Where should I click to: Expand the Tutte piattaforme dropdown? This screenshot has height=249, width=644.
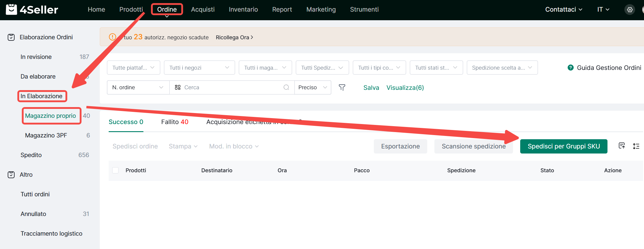coord(133,68)
